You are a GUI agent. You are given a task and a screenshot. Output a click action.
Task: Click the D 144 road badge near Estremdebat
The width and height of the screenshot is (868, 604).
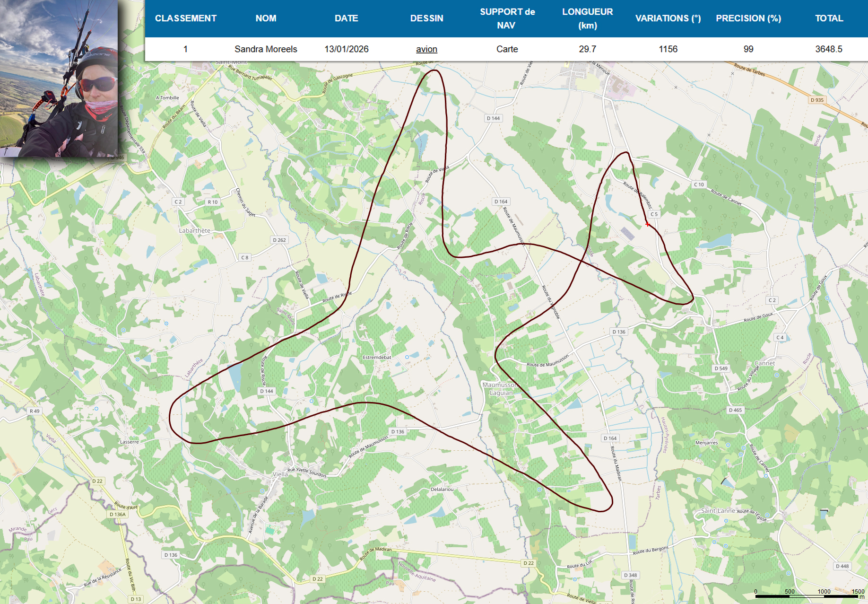267,391
